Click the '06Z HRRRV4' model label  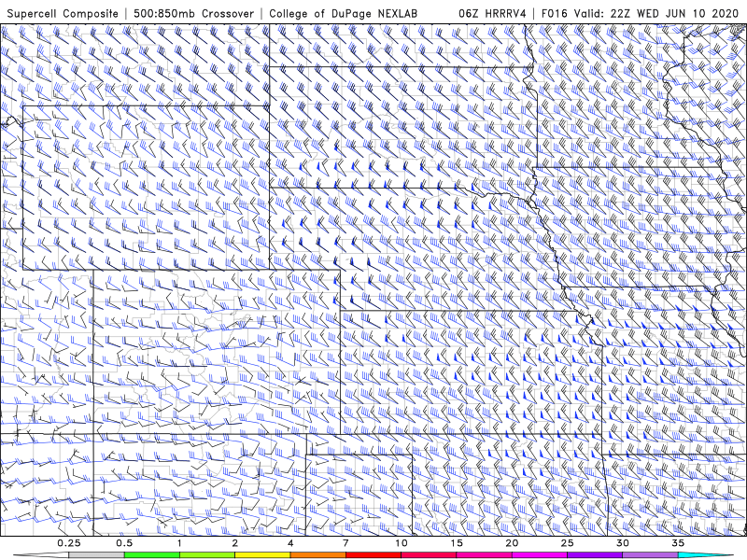493,13
